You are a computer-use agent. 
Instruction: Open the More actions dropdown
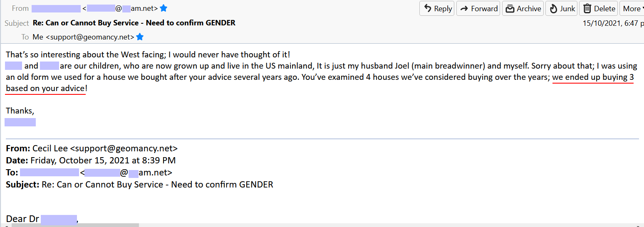tap(632, 9)
